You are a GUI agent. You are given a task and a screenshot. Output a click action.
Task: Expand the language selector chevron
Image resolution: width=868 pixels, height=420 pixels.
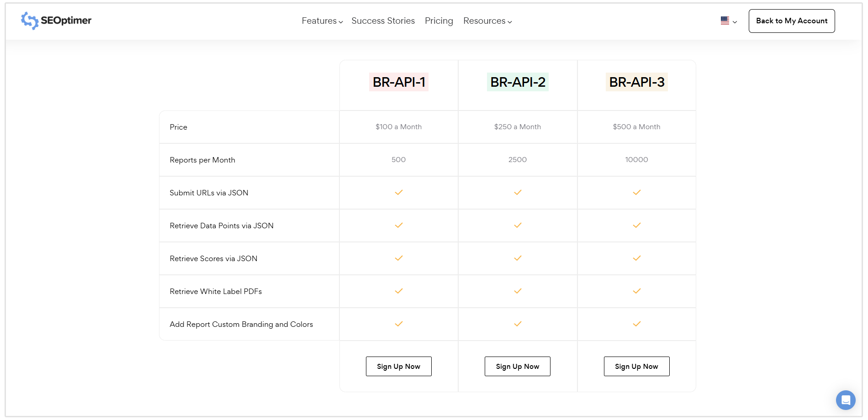click(735, 22)
